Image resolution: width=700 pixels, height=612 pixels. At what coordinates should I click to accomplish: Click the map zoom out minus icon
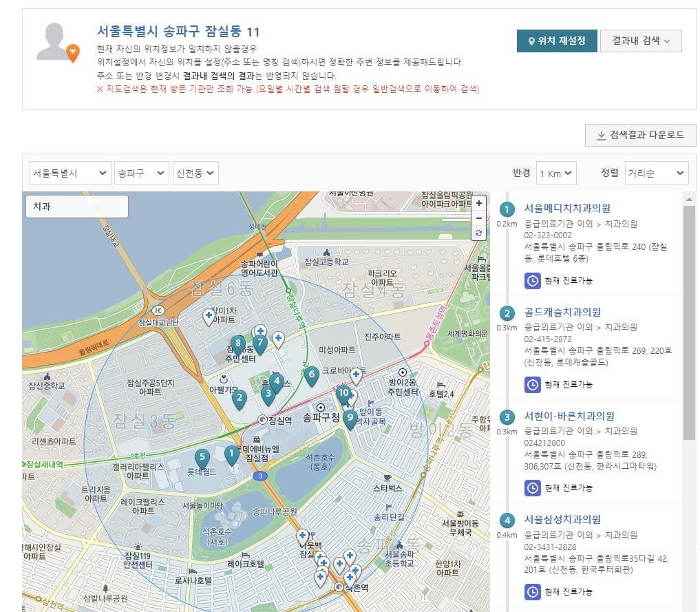479,218
